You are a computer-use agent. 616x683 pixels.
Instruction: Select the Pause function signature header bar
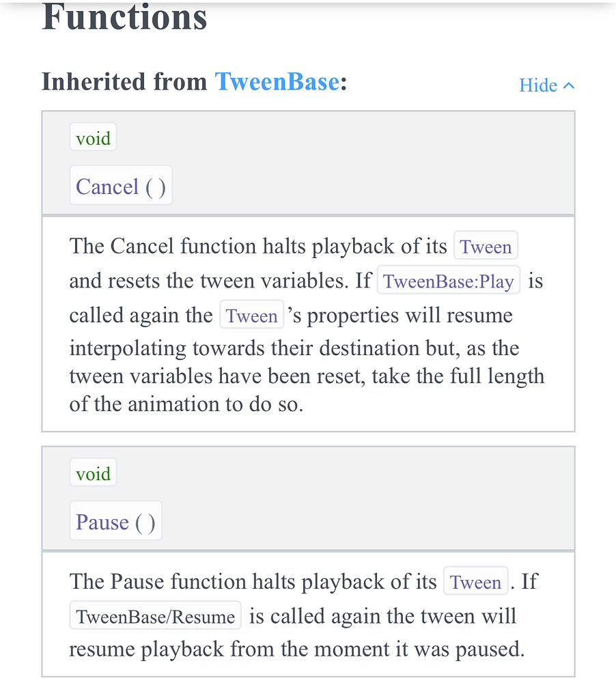[308, 498]
